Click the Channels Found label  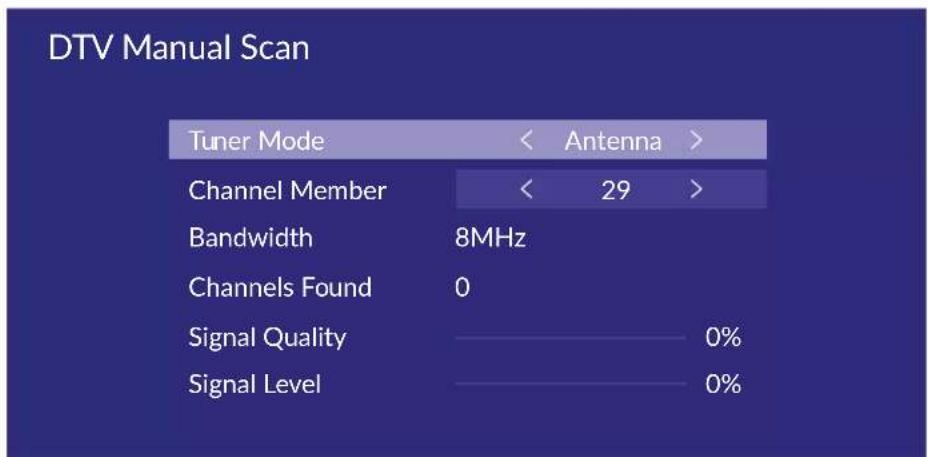[x=280, y=288]
